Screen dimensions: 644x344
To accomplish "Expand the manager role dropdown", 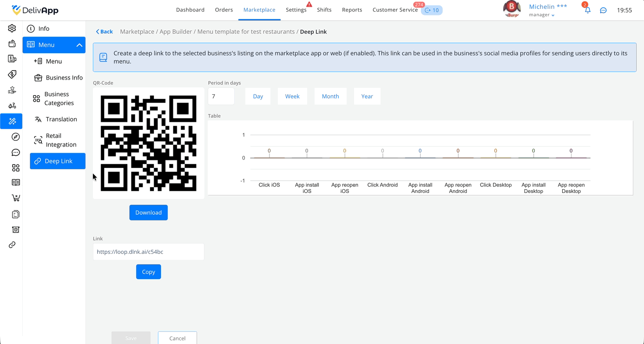I will pos(542,15).
